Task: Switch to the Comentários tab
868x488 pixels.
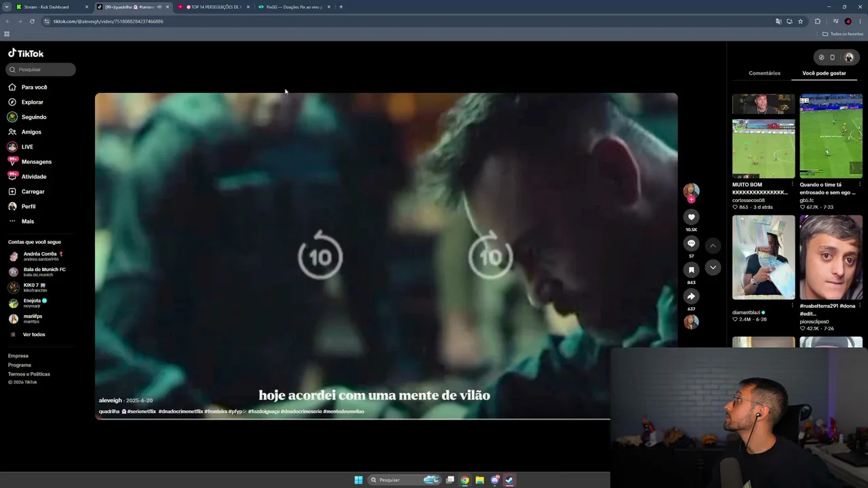Action: pos(764,73)
